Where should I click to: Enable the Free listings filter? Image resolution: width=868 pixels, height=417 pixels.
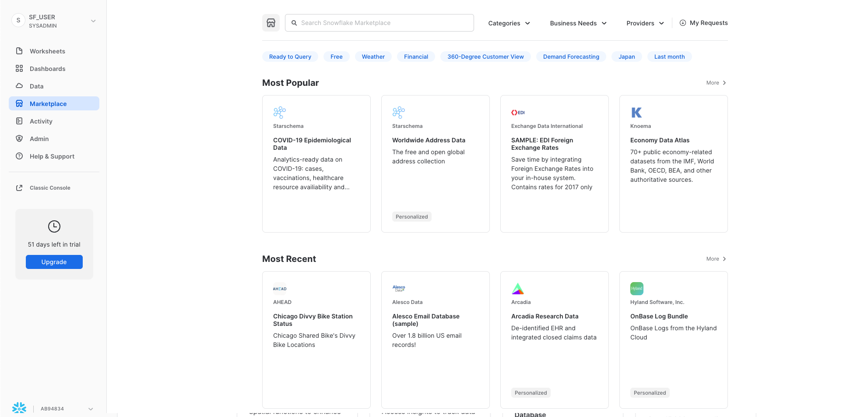336,57
